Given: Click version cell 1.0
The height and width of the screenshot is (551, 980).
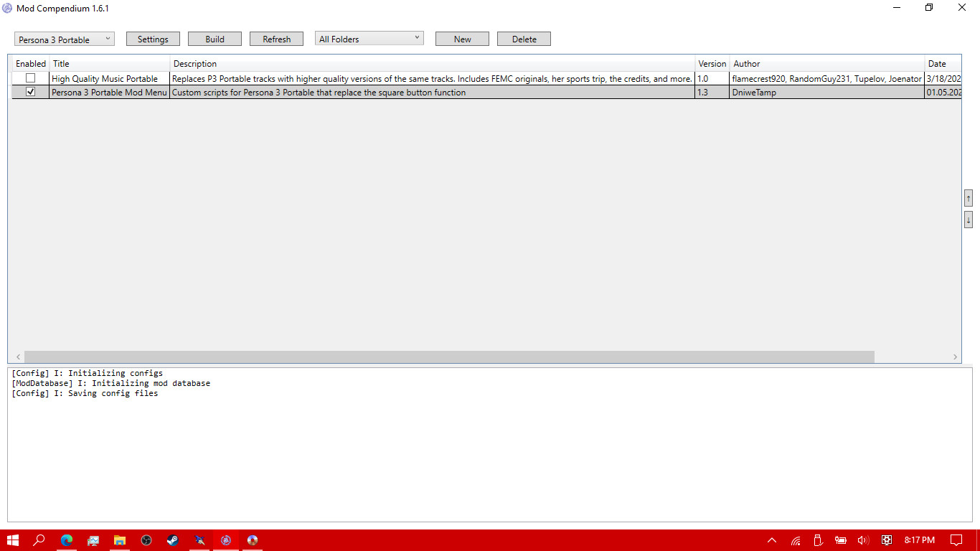Looking at the screenshot, I should (712, 79).
